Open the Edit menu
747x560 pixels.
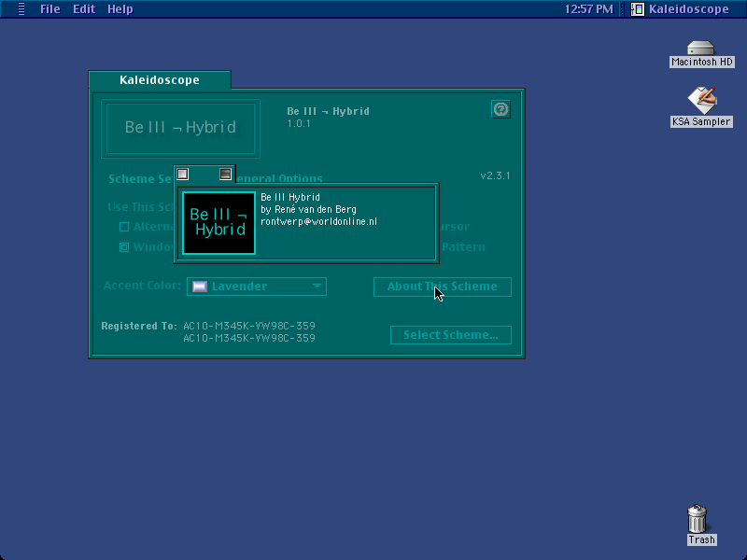pos(84,9)
